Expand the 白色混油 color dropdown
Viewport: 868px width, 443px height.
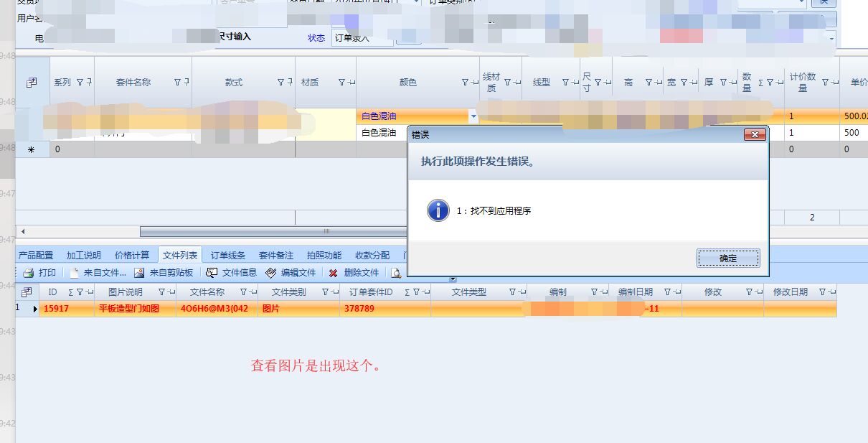click(473, 116)
